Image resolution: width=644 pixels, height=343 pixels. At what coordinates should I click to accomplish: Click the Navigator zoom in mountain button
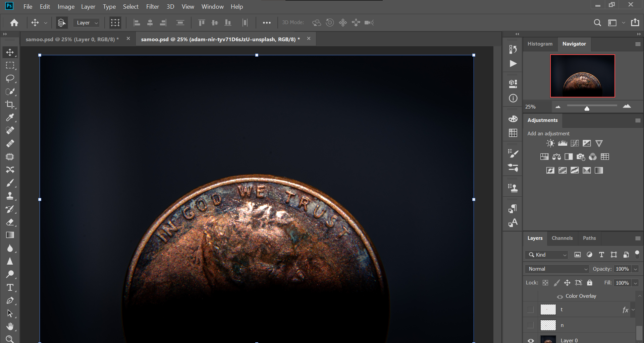pos(627,106)
